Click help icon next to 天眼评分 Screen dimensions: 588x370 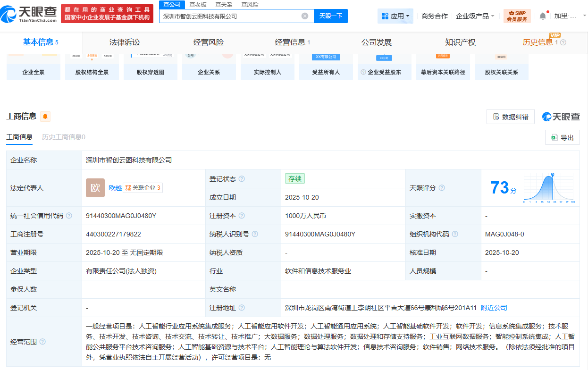click(442, 188)
